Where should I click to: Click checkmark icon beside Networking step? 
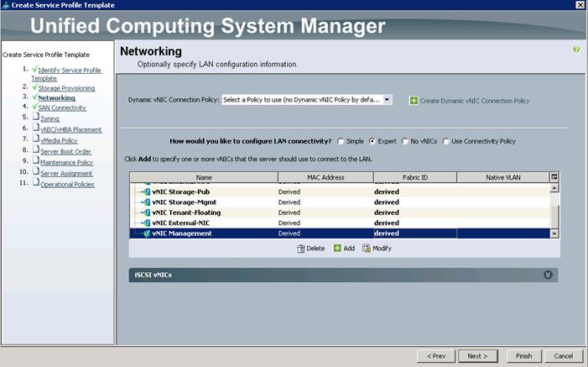coord(34,97)
